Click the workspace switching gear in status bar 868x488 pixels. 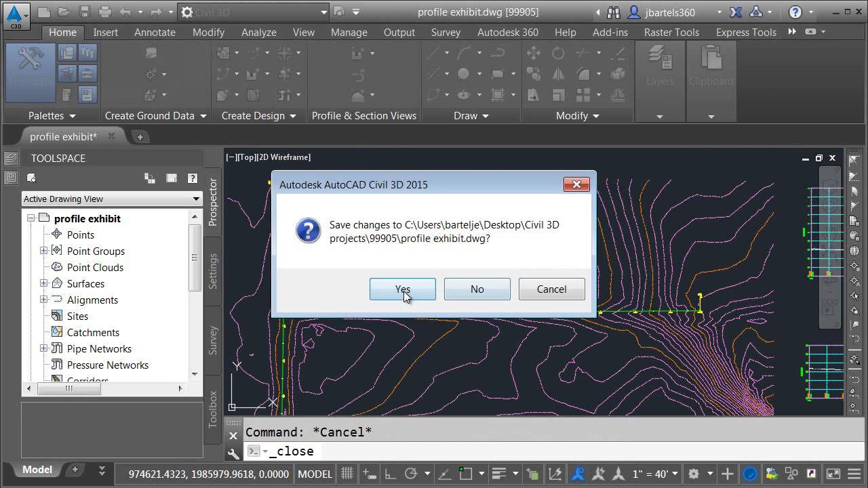[x=693, y=474]
